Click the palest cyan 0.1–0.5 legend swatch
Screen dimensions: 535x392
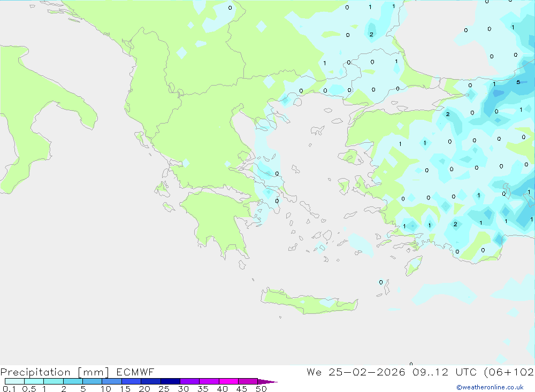point(14,381)
